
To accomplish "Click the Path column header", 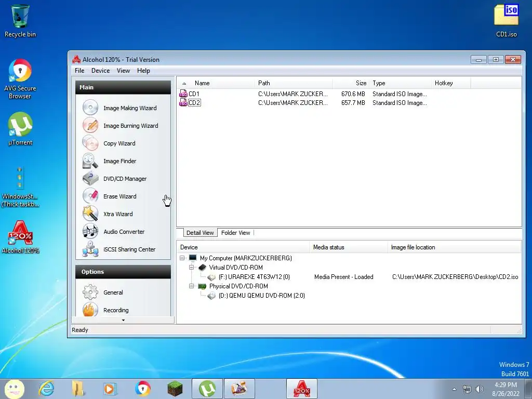I will [x=294, y=83].
